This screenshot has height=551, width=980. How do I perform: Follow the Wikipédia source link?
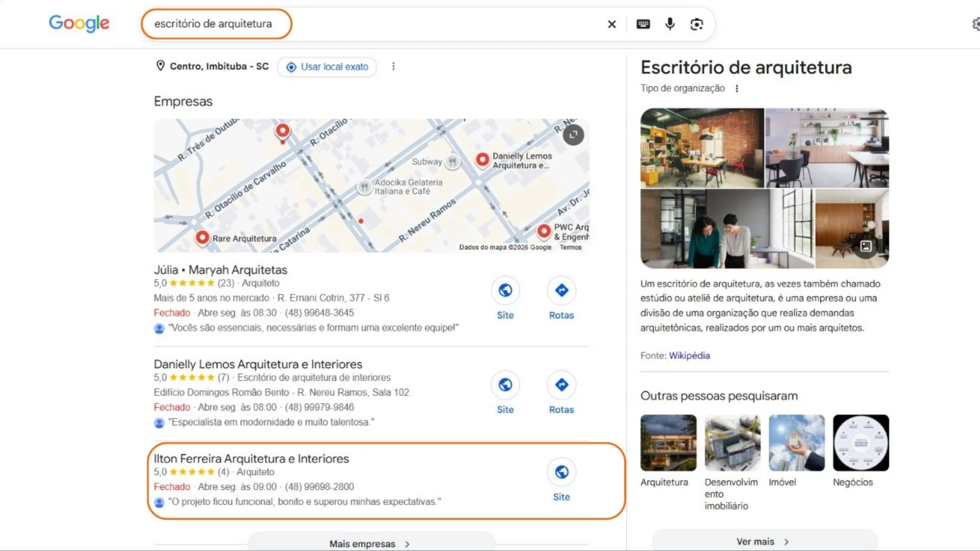[x=689, y=356]
